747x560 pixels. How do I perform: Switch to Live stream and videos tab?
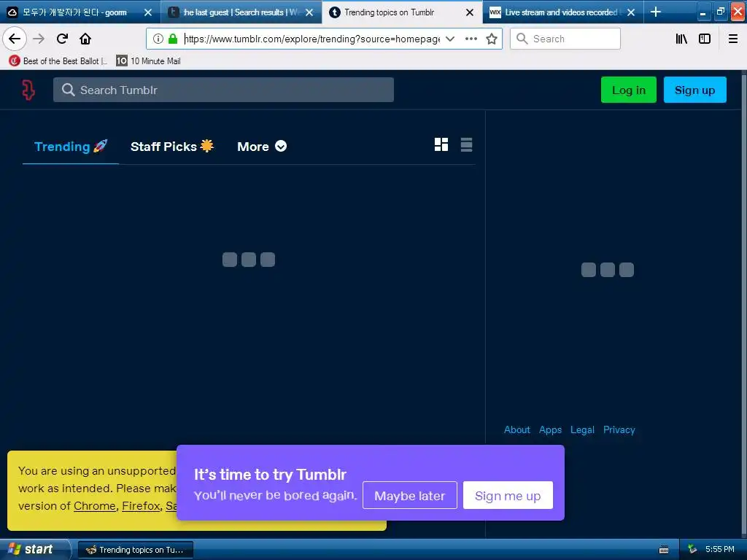coord(561,12)
